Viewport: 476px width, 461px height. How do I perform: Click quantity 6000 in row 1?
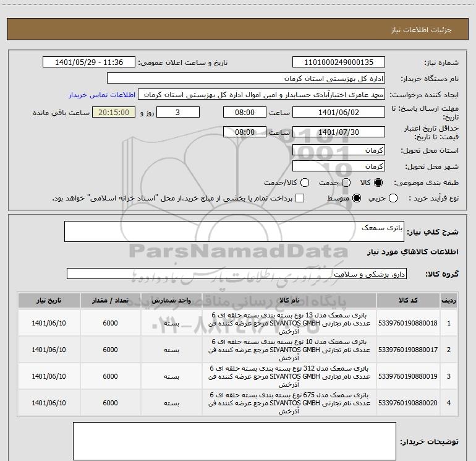tap(110, 323)
